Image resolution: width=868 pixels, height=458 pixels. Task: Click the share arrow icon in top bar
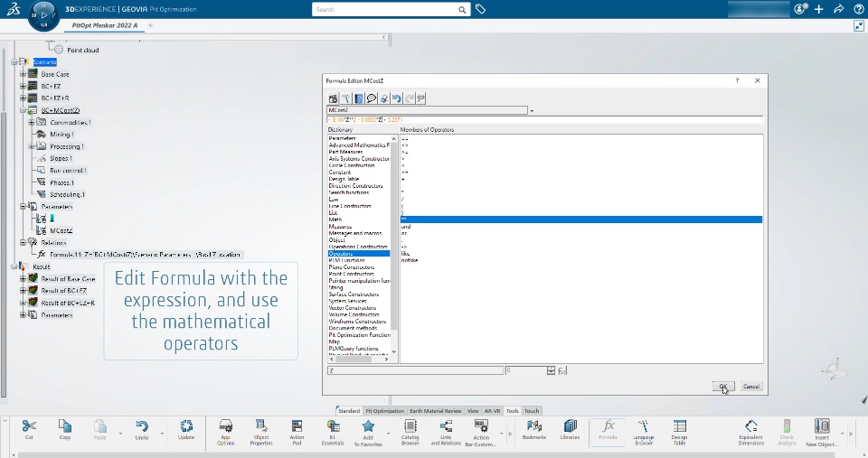(839, 9)
